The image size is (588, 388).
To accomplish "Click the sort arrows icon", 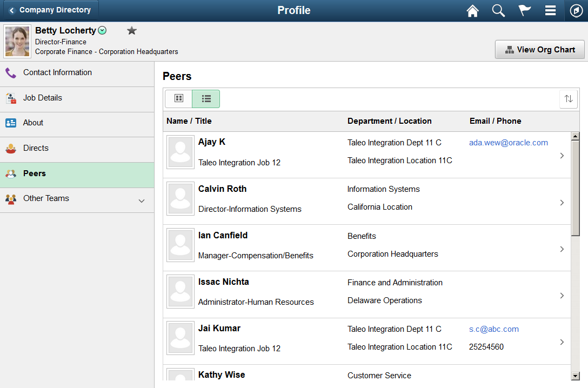I will pos(569,99).
